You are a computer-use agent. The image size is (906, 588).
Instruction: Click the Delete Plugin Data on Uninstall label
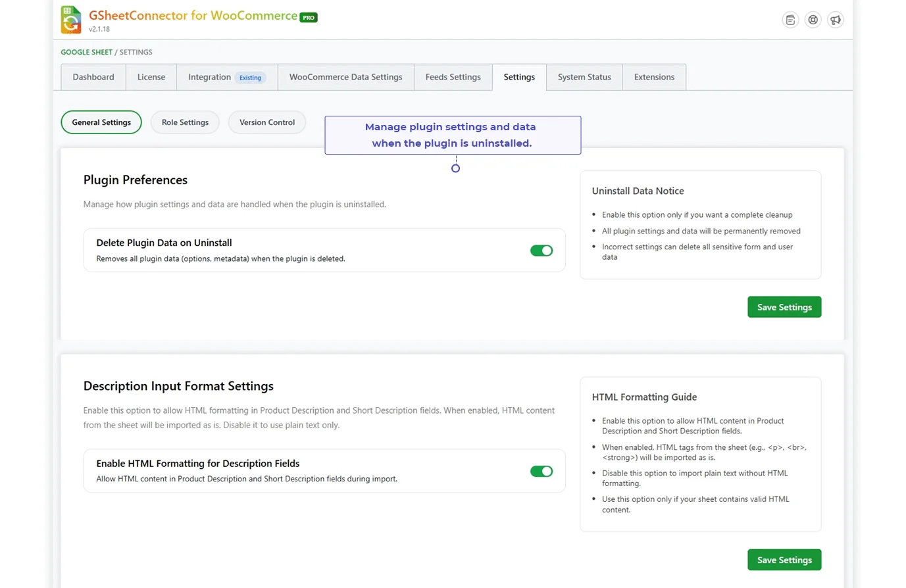coord(164,243)
